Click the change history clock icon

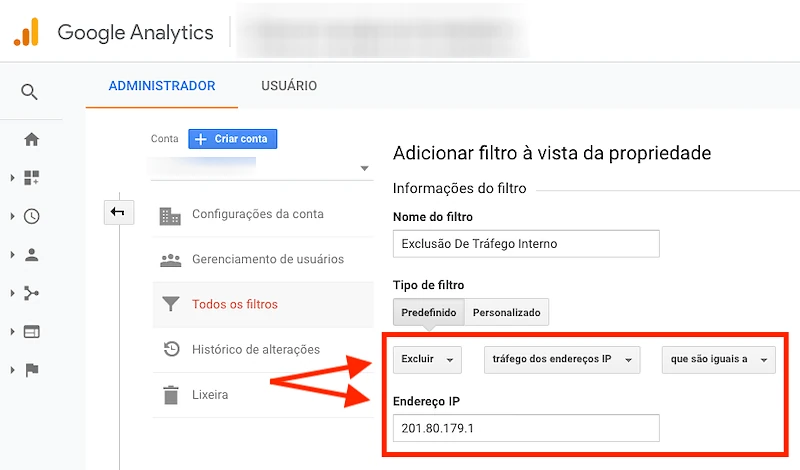[171, 349]
